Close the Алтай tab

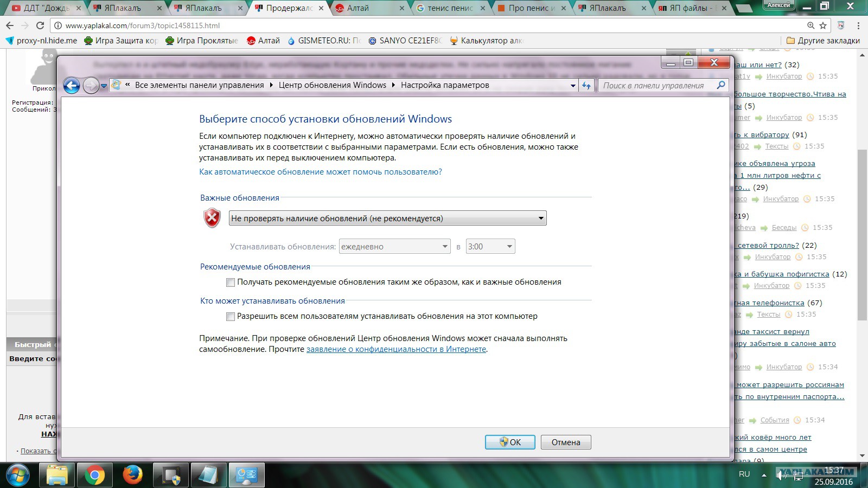tap(402, 8)
